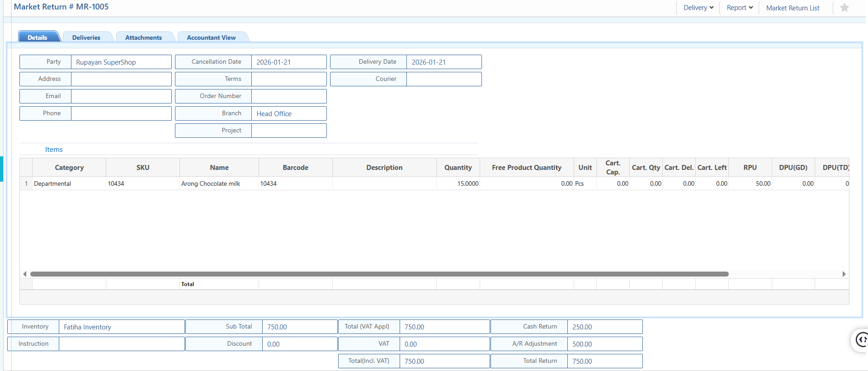Select the Details tab
Screen dimensions: 868x371
coord(38,38)
